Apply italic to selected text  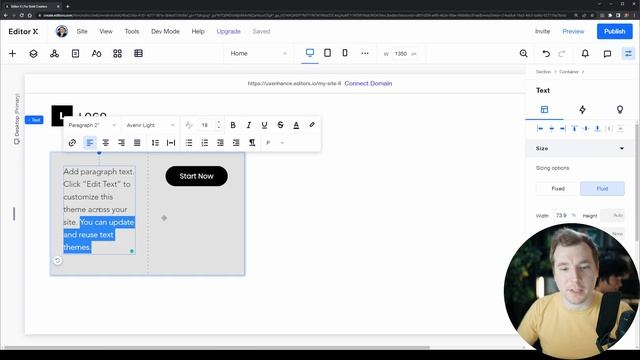(249, 125)
